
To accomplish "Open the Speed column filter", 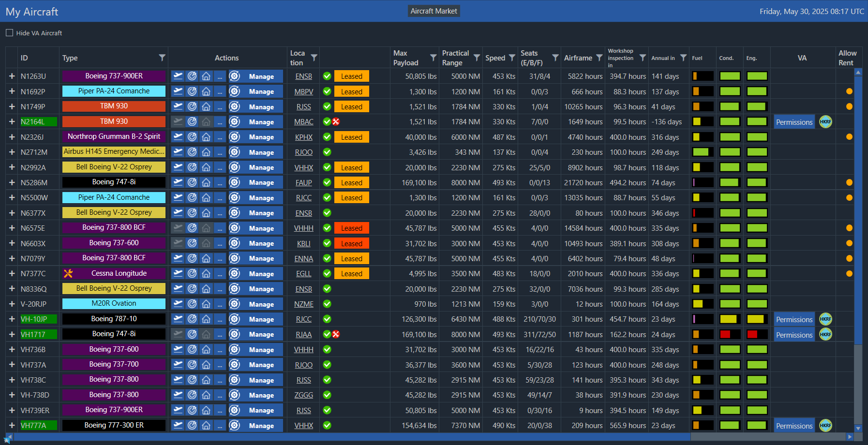I will [x=512, y=58].
